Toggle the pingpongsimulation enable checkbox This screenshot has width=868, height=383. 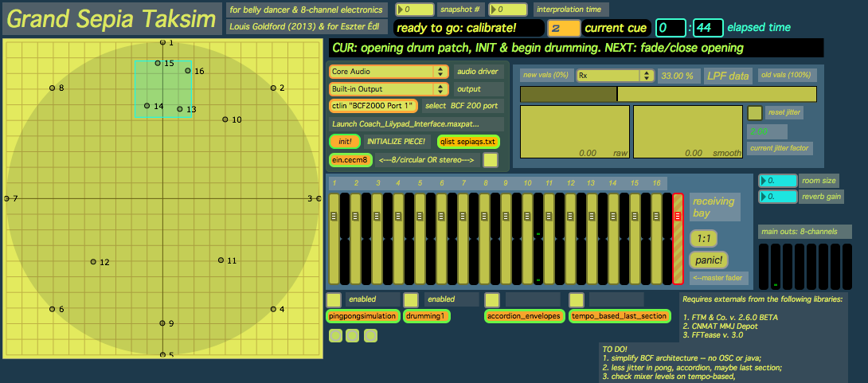pyautogui.click(x=334, y=299)
